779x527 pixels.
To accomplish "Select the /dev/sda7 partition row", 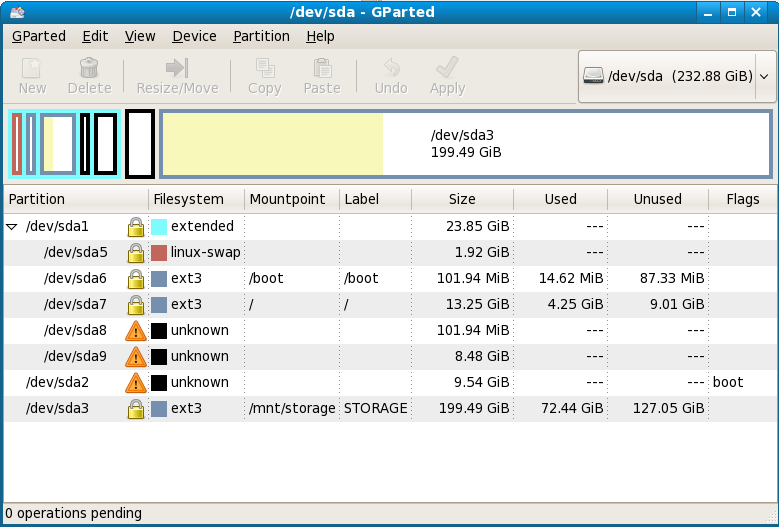I will pos(390,304).
